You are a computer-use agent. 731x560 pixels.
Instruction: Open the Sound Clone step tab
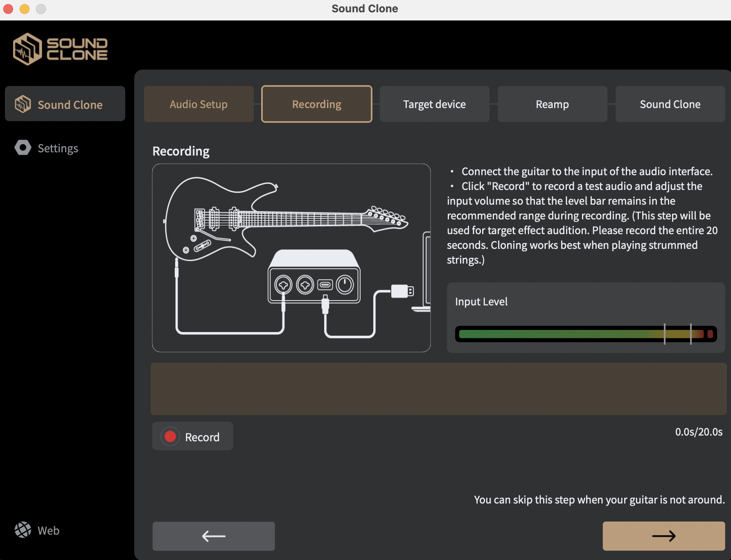click(x=670, y=104)
